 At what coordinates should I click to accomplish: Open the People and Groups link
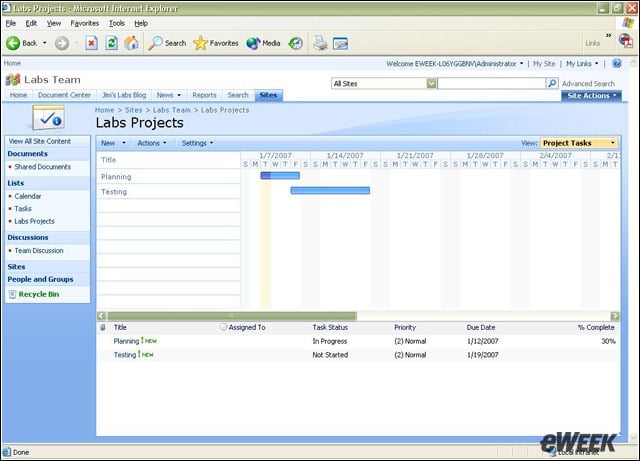point(40,279)
